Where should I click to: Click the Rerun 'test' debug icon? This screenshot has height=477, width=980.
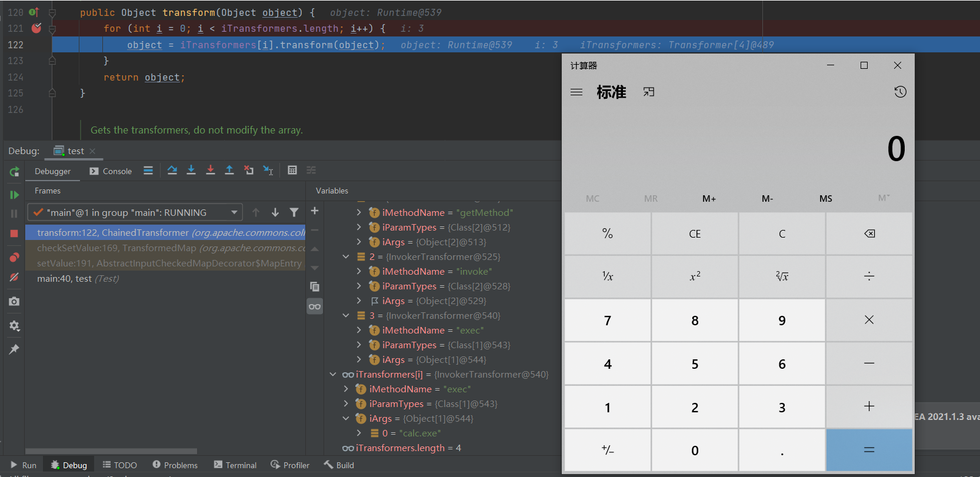click(x=15, y=172)
